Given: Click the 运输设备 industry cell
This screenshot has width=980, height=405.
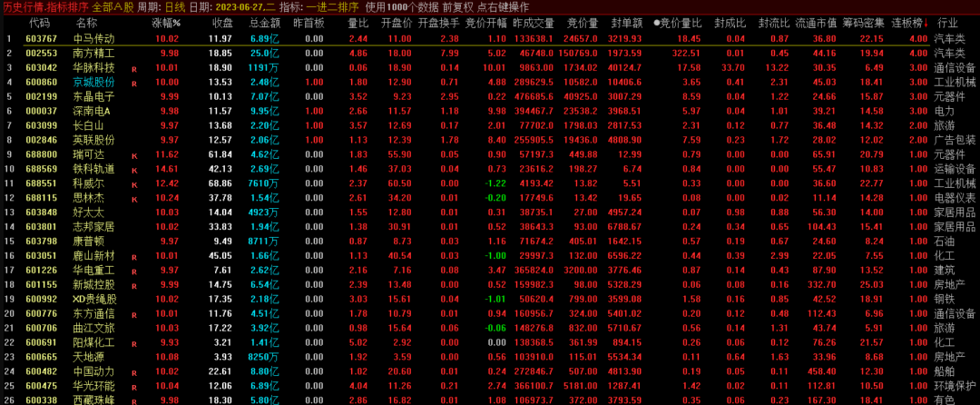Looking at the screenshot, I should [x=955, y=169].
